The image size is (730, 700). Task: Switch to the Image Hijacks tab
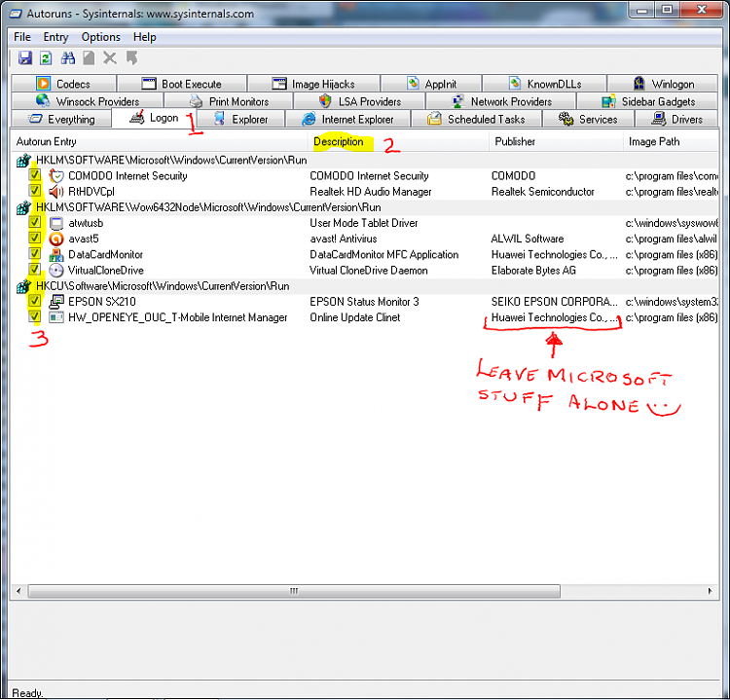coord(313,84)
